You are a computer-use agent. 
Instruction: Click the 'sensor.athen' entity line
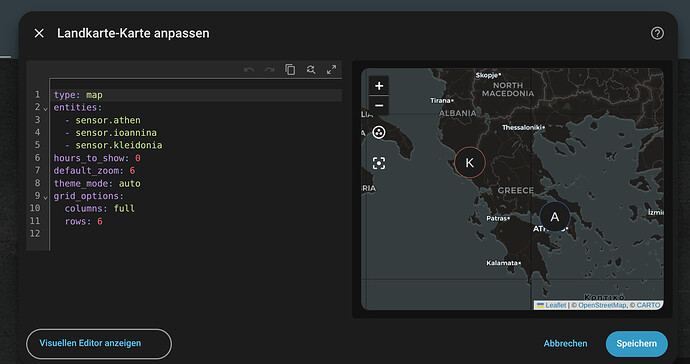[x=195, y=120]
